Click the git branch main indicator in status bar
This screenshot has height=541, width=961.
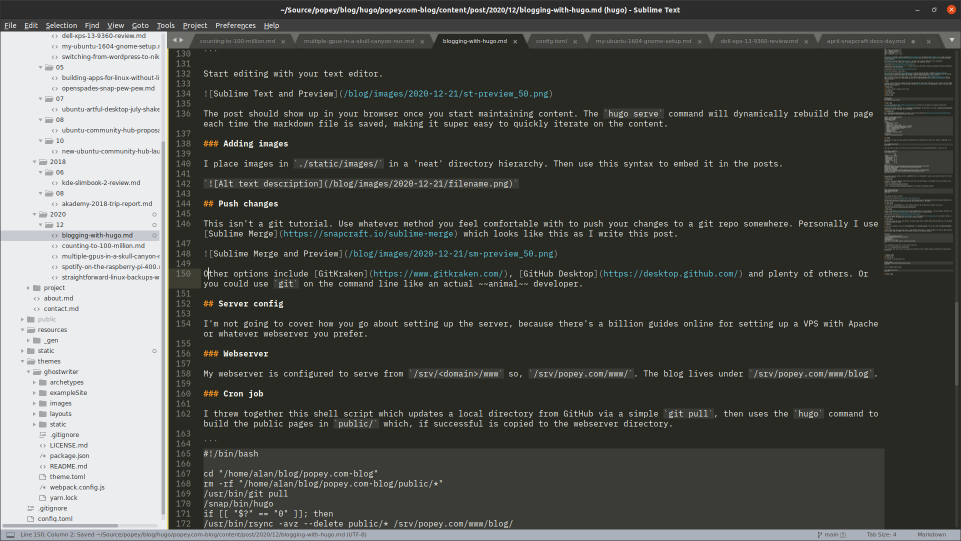point(831,535)
